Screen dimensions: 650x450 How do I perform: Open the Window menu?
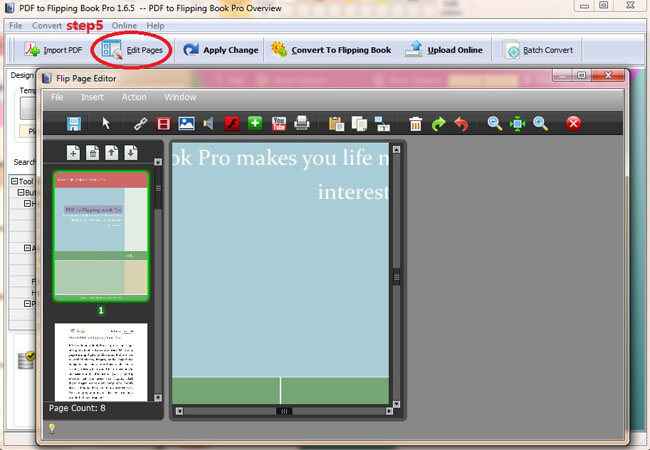(180, 97)
